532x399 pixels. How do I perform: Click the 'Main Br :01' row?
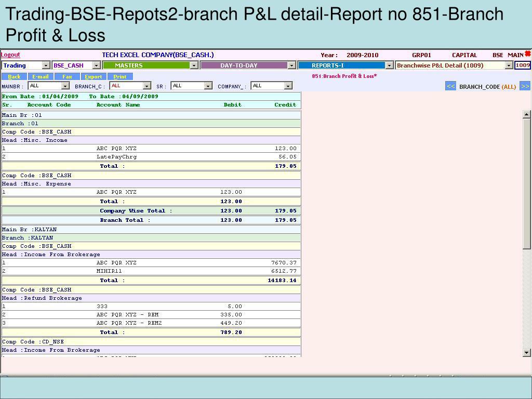coord(151,115)
